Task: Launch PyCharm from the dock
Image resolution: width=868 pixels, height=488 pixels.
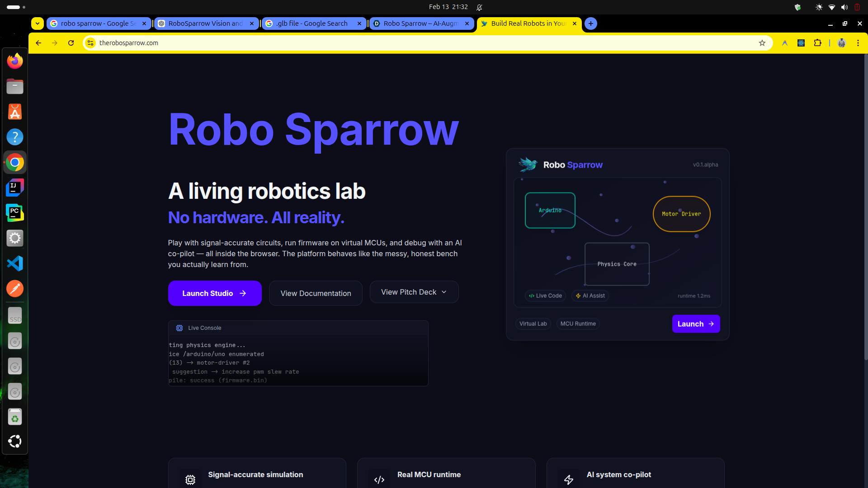Action: coord(15,213)
